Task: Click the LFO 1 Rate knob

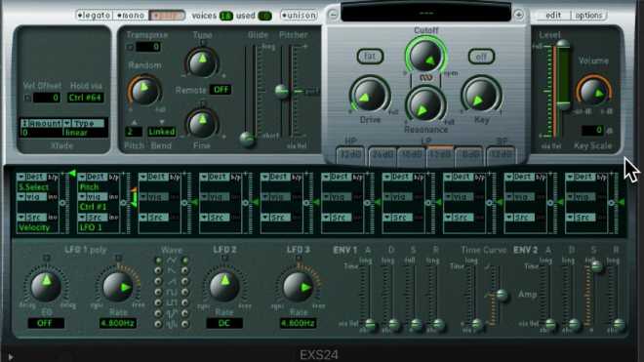Action: pos(117,287)
